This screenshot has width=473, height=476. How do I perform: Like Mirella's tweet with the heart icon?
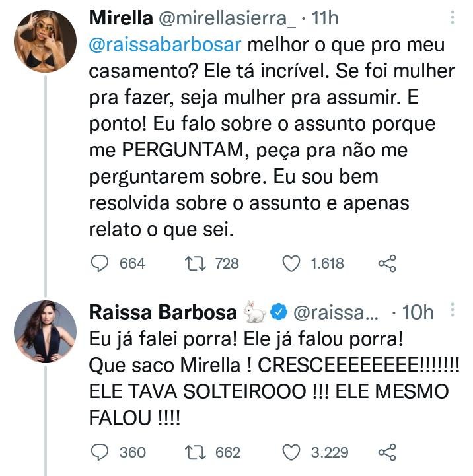click(291, 263)
